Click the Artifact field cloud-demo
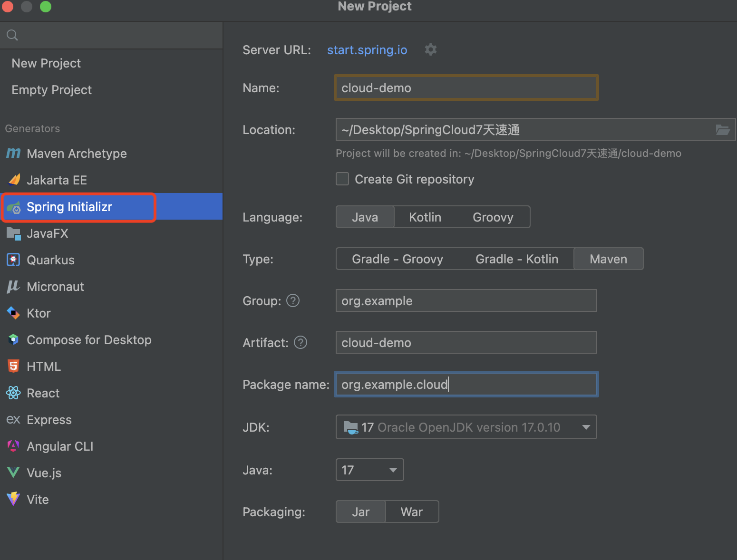Image resolution: width=737 pixels, height=560 pixels. [466, 342]
